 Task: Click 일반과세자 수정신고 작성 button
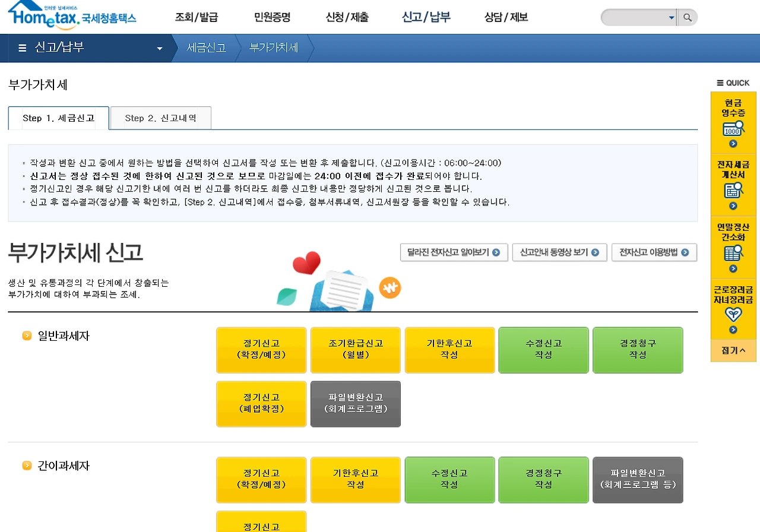click(544, 350)
